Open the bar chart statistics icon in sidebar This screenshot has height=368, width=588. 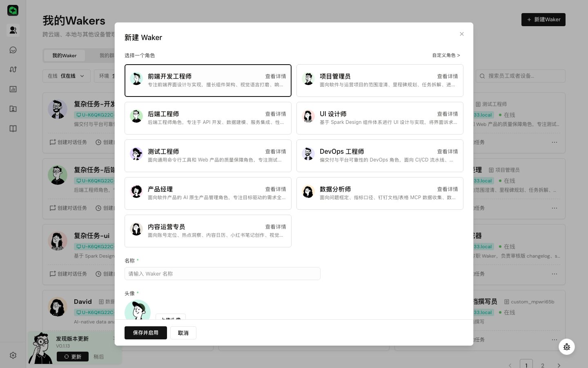coord(13,89)
